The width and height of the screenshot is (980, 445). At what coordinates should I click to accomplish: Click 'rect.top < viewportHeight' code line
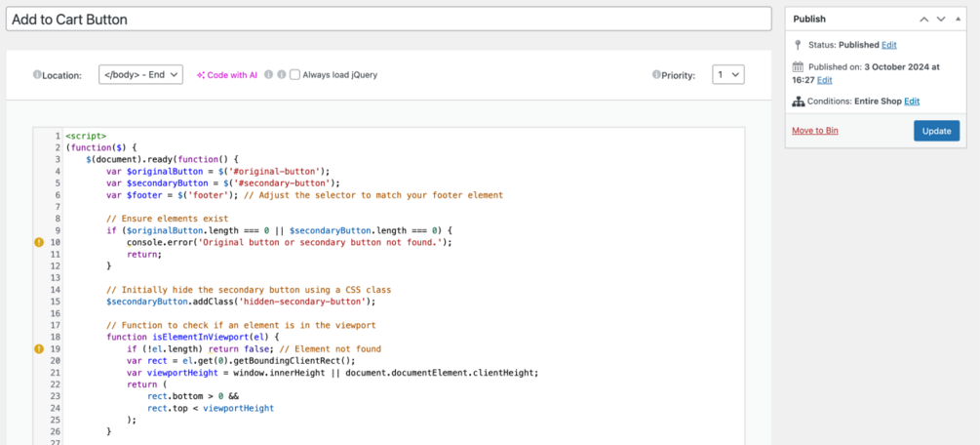pyautogui.click(x=211, y=408)
